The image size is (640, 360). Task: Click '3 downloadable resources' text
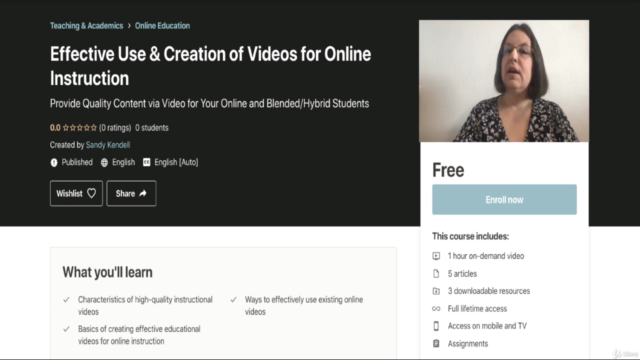(x=489, y=291)
